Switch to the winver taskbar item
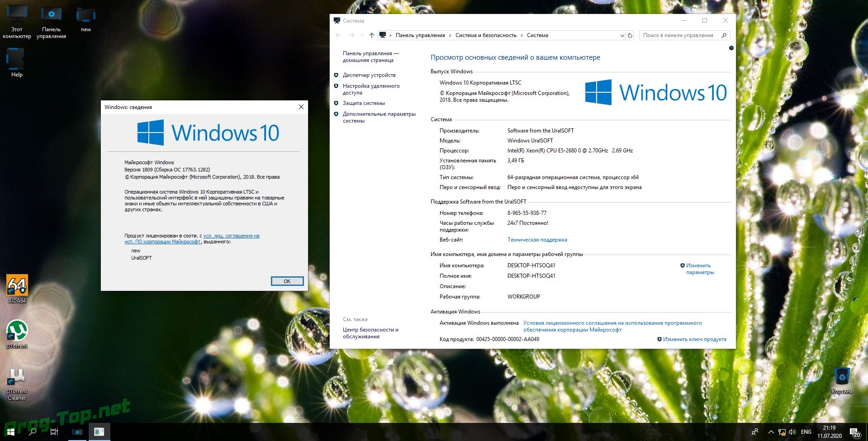Image resolution: width=868 pixels, height=441 pixels. point(99,432)
